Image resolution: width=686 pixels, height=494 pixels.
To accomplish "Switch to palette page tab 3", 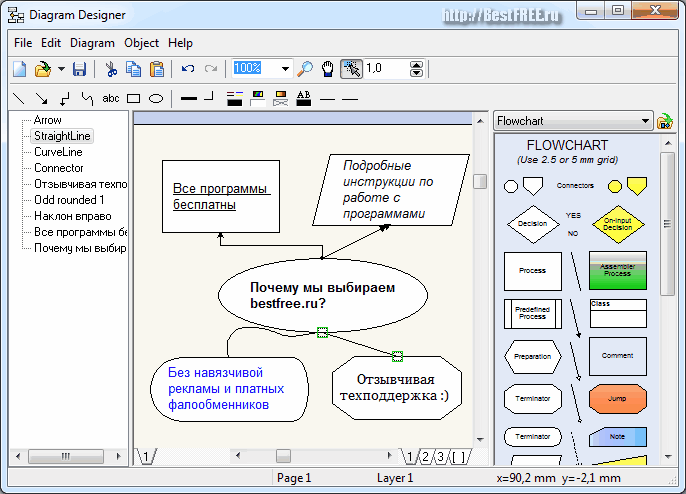I will pyautogui.click(x=441, y=457).
